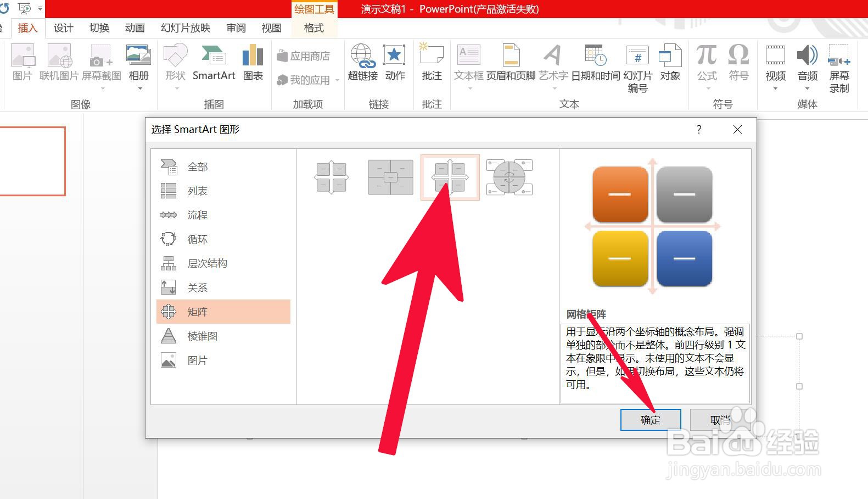
Task: Select Relationship (关系) SmartArt category
Action: tap(223, 287)
